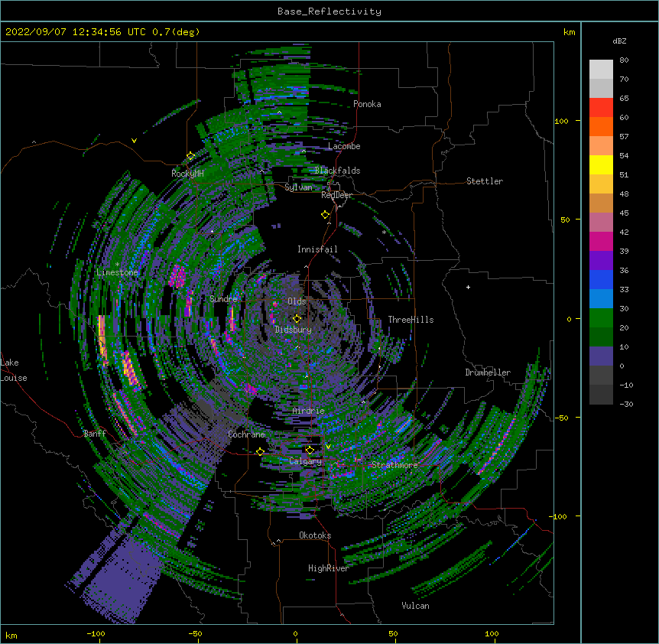659x644 pixels.
Task: Select the 10 dBZ purple swatch
Action: coord(601,356)
